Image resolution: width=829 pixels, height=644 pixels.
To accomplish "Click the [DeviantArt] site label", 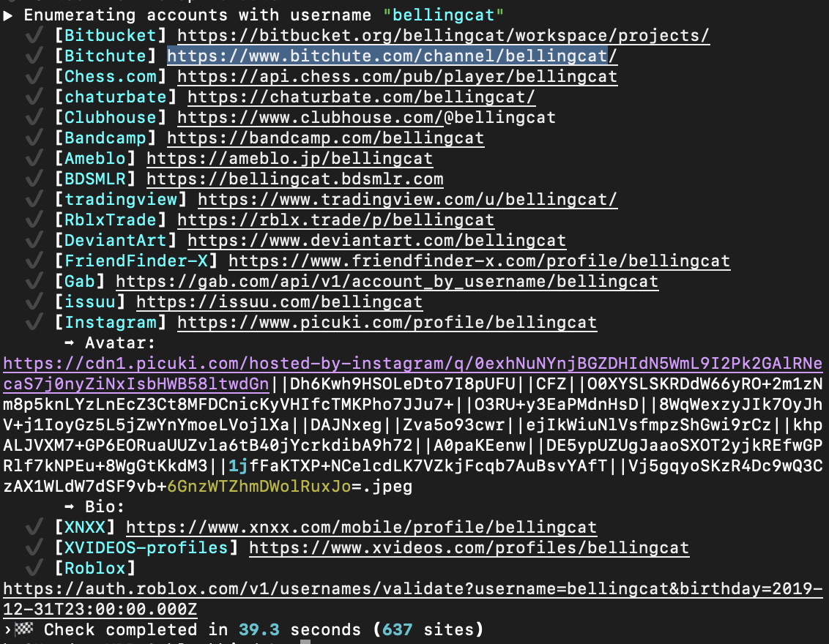I will [116, 240].
